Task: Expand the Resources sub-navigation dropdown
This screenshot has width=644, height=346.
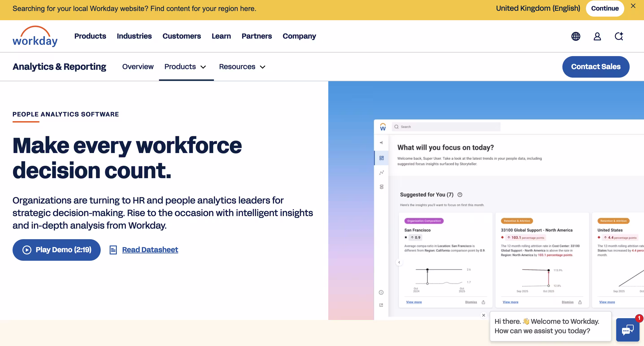Action: click(x=242, y=67)
